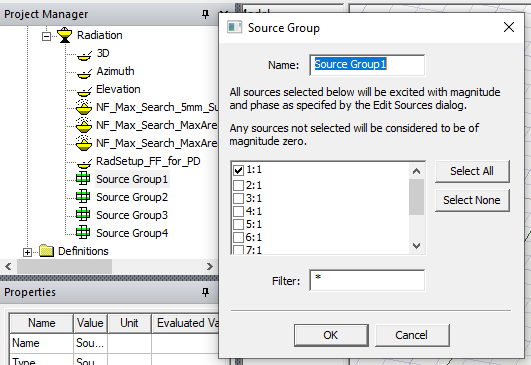Click the Filter input field
The image size is (531, 365).
tap(367, 280)
